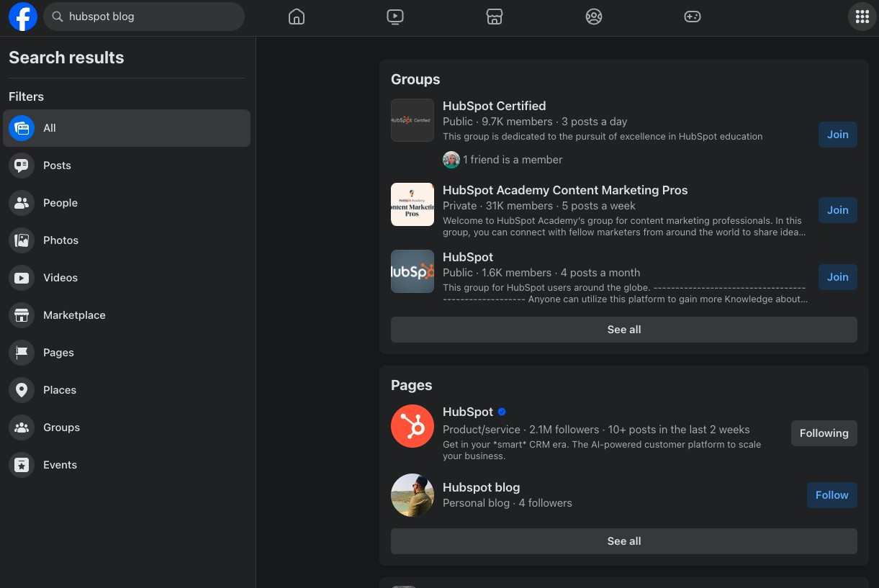The height and width of the screenshot is (588, 879).
Task: Click the Pages flag filter icon
Action: click(x=22, y=353)
